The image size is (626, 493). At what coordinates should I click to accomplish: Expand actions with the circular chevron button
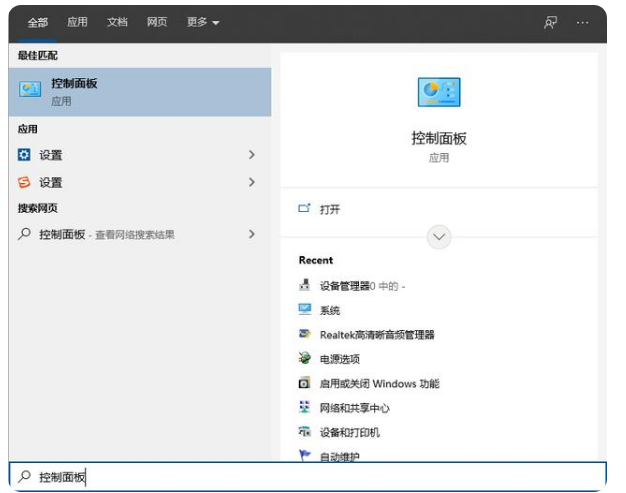click(438, 237)
